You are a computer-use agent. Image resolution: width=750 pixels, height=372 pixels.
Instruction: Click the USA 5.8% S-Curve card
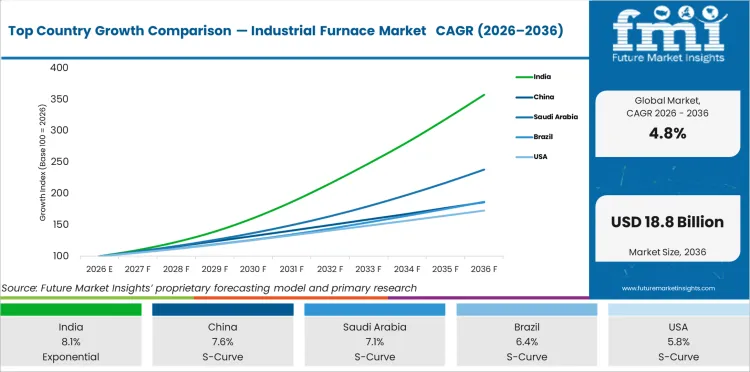click(x=679, y=341)
